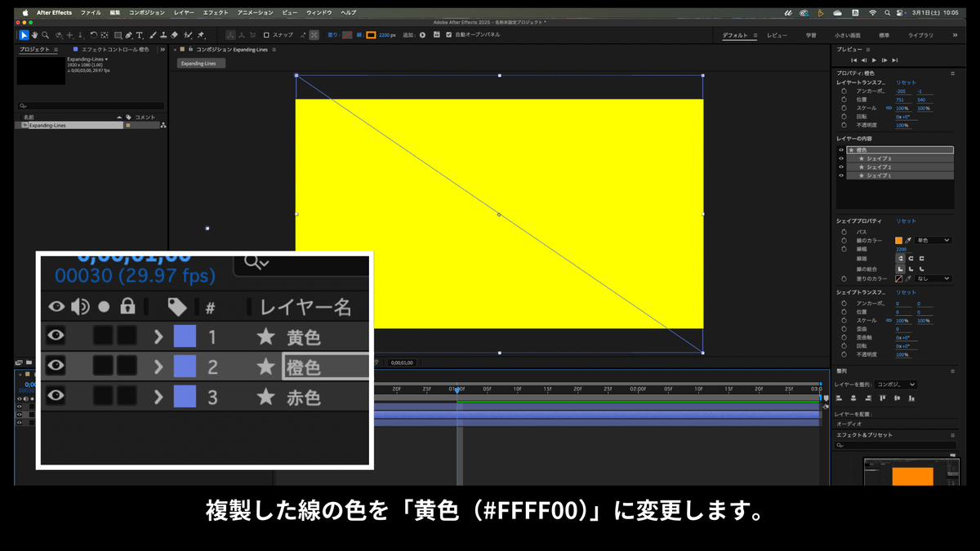Open the 整列 panel menu
980x551 pixels.
click(952, 371)
